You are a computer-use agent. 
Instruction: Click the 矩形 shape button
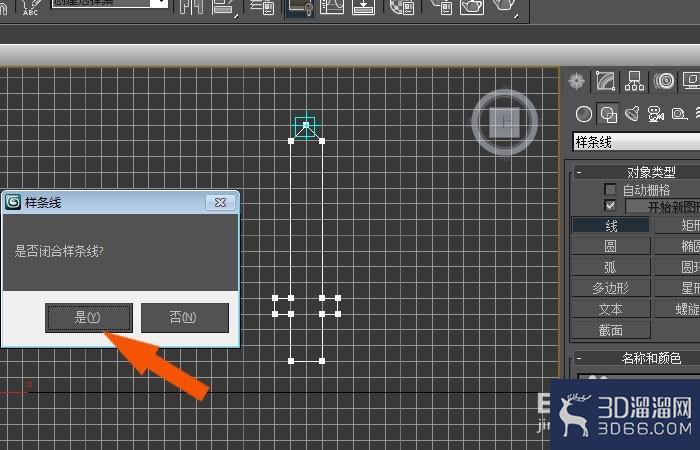(677, 226)
